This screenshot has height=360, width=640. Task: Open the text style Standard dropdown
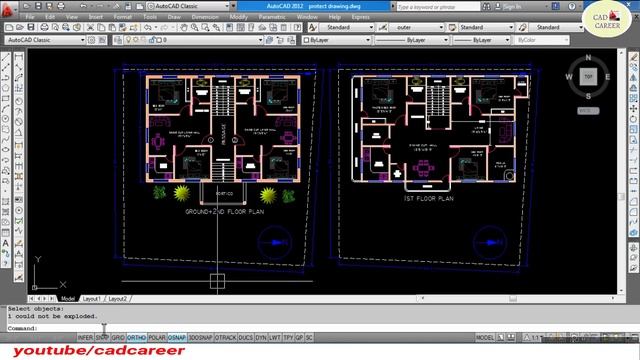(346, 27)
